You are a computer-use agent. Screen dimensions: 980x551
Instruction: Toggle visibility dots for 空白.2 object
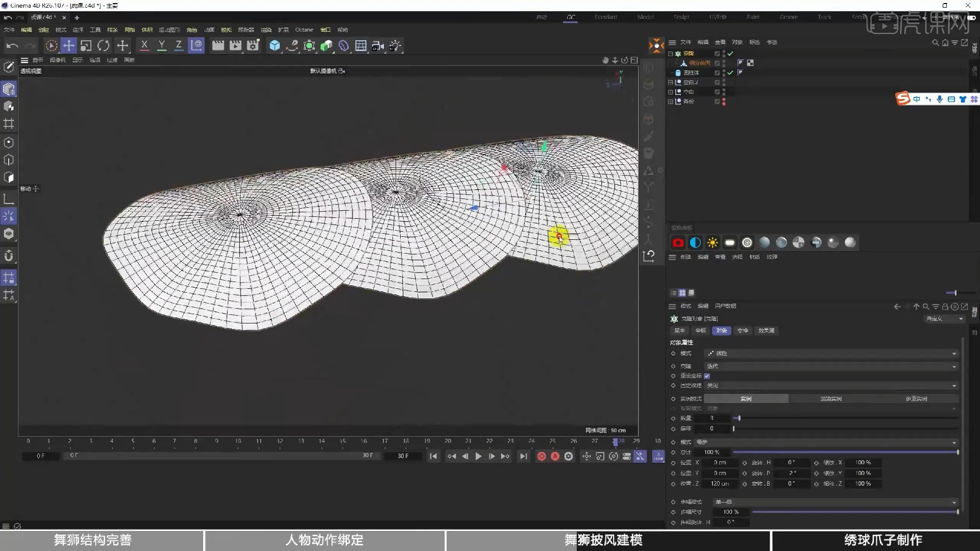(724, 82)
